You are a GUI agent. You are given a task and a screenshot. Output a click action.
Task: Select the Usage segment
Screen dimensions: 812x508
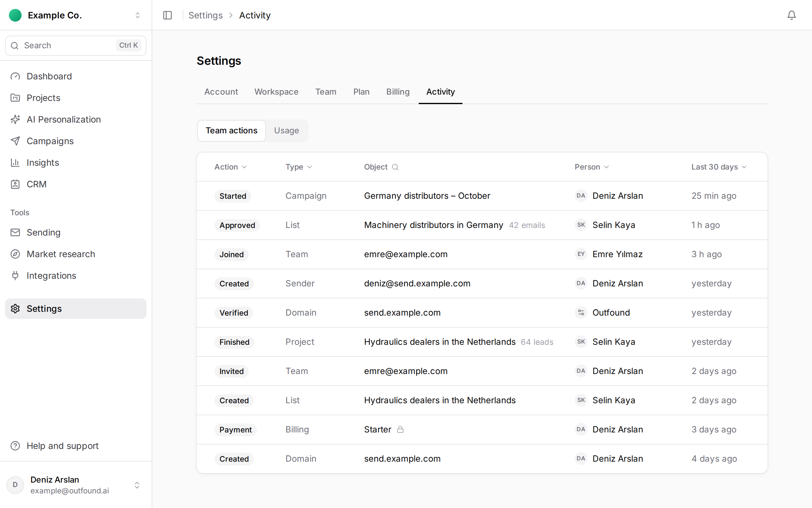tap(286, 130)
